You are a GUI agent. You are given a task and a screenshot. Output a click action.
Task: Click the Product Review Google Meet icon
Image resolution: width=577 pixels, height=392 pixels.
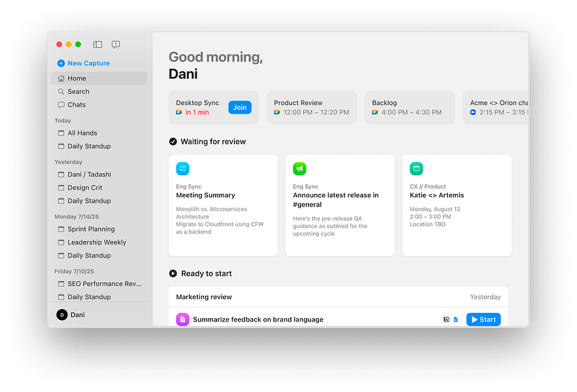point(277,112)
